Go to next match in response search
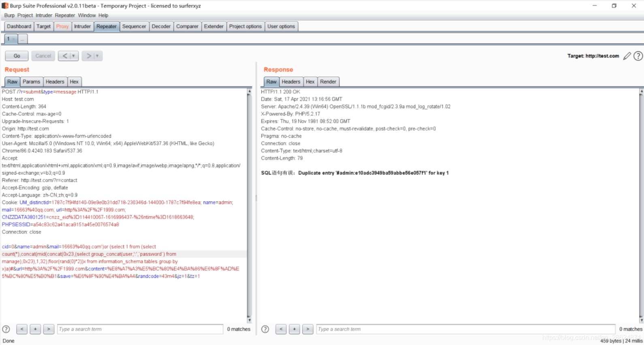The height and width of the screenshot is (345, 644). pyautogui.click(x=308, y=329)
